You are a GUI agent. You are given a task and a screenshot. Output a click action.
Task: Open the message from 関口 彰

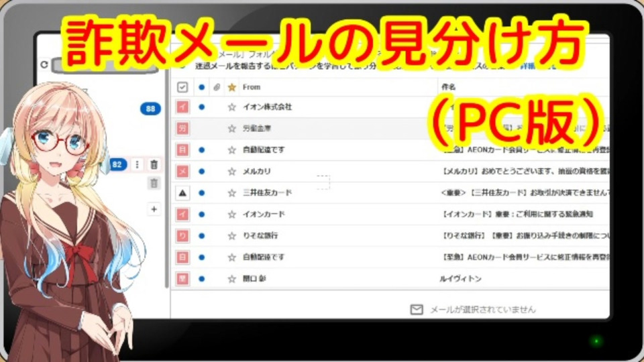click(x=254, y=279)
